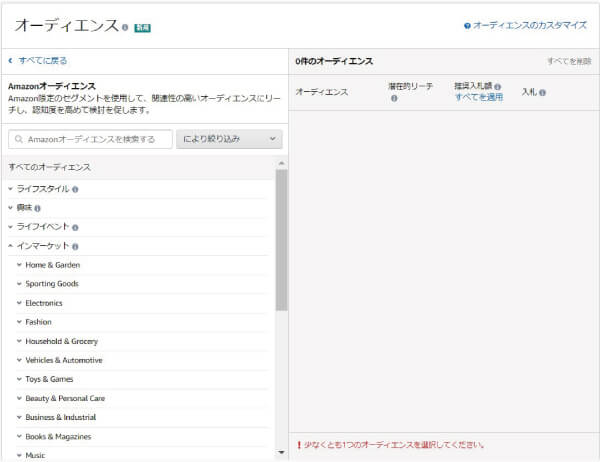600x462 pixels.
Task: Focus the Amazonオーディエンスを検索する search field
Action: pyautogui.click(x=90, y=139)
